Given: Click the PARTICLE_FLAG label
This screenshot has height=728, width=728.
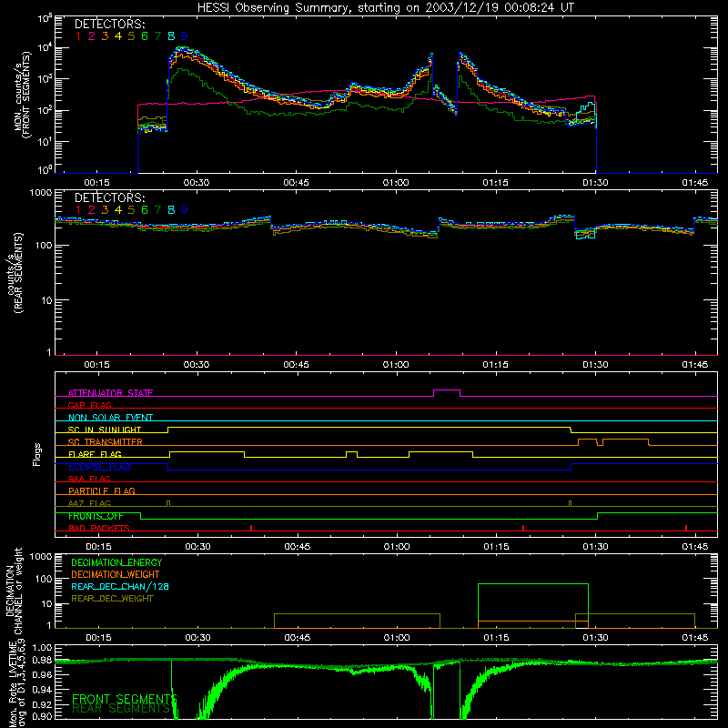Looking at the screenshot, I should pos(102,491).
